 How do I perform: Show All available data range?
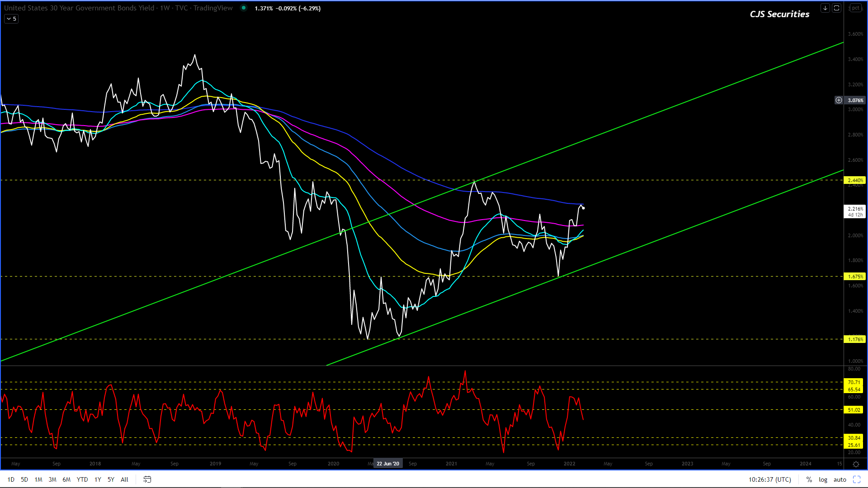click(124, 479)
